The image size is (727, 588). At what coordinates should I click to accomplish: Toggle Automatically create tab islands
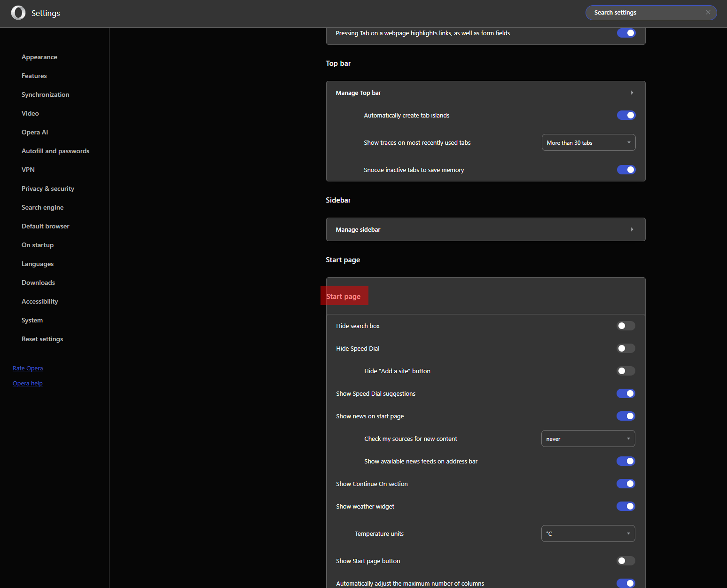pyautogui.click(x=626, y=116)
